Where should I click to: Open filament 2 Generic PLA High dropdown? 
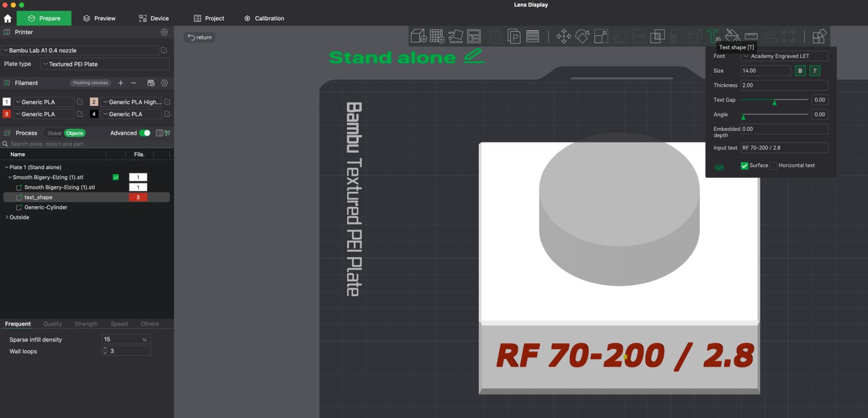[x=132, y=102]
